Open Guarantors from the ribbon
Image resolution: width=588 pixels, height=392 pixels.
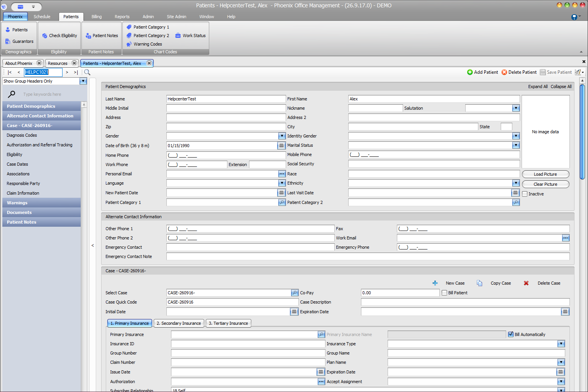19,41
